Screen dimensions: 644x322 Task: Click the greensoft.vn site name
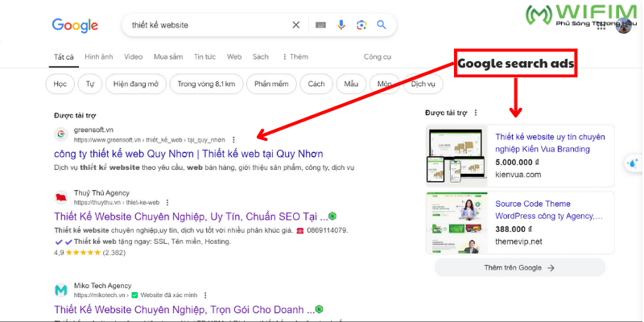pos(93,130)
